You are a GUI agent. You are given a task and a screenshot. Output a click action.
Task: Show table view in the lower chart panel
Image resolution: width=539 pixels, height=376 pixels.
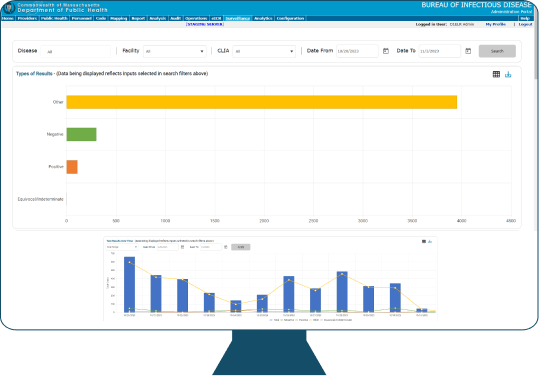pos(424,242)
